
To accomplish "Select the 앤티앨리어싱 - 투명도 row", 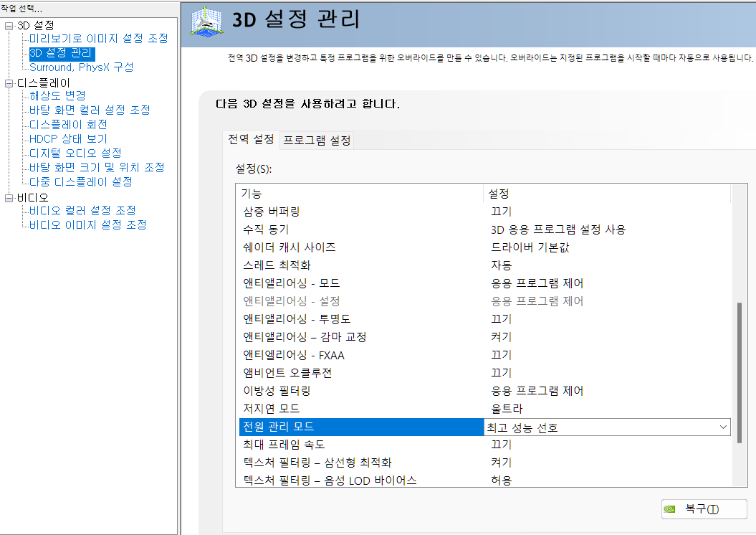I will tap(484, 319).
